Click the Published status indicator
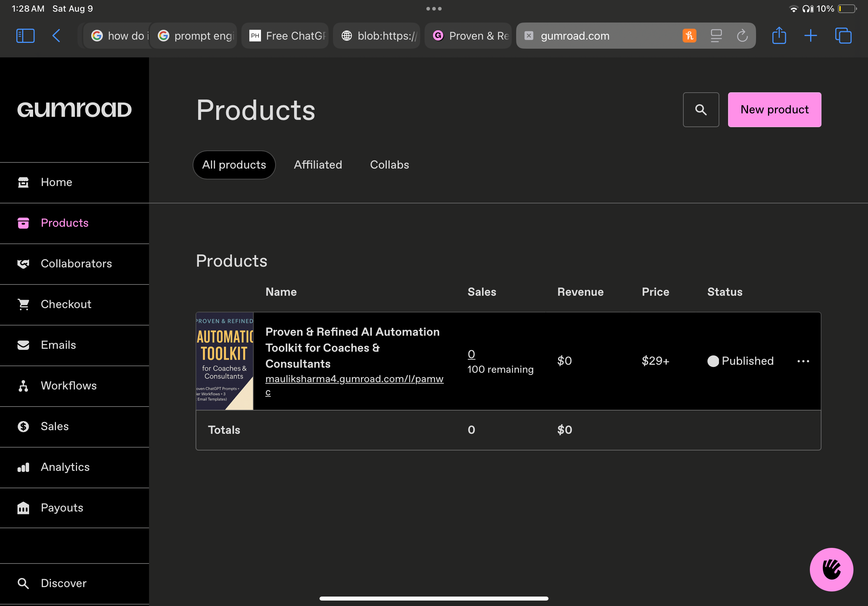 point(740,361)
